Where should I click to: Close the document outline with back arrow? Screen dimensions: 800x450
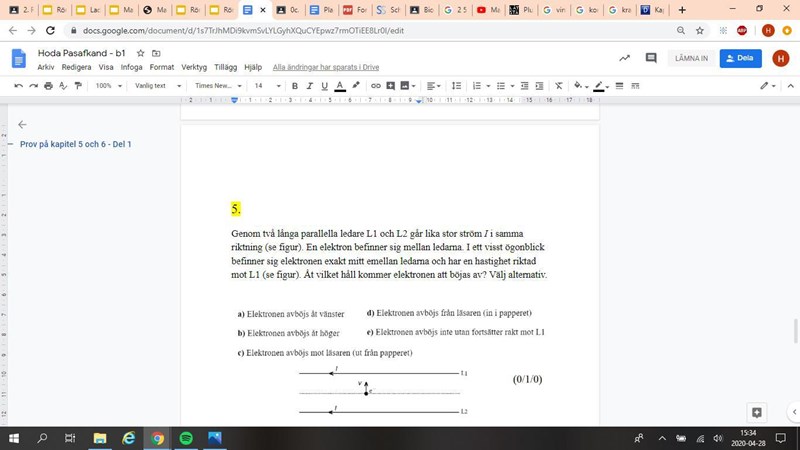pos(22,125)
